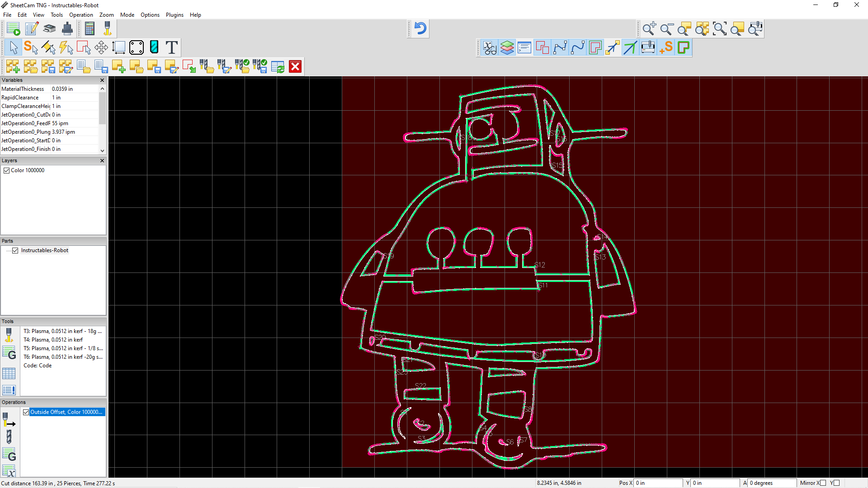
Task: Close the Layers panel
Action: click(102, 160)
